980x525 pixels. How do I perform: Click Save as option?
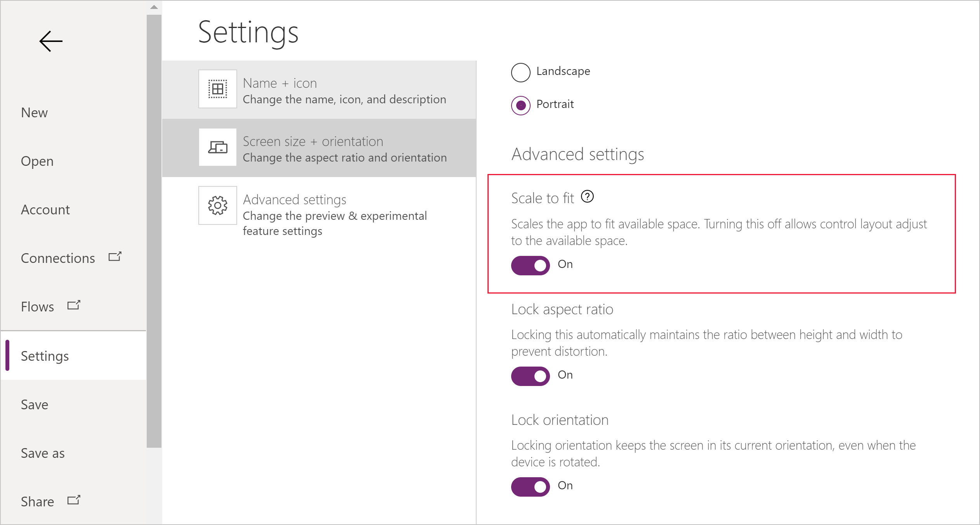pos(42,452)
